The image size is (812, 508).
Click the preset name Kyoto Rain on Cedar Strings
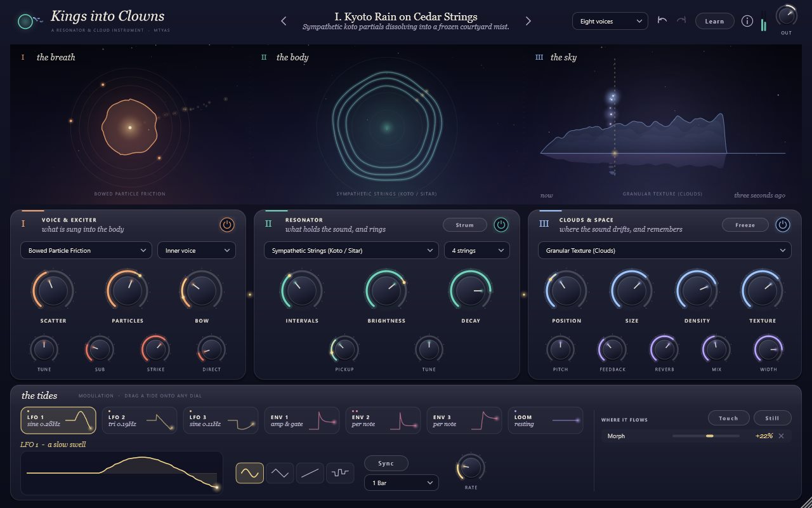[406, 17]
